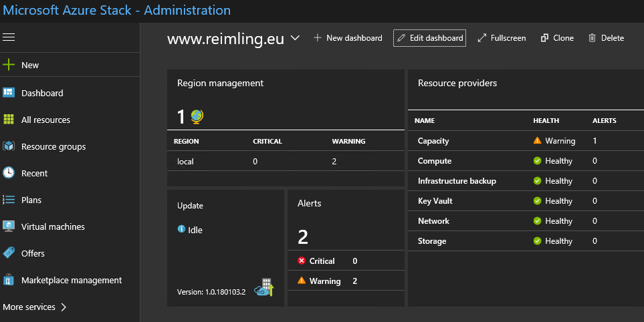Sort by the NAME column header
The width and height of the screenshot is (644, 322).
tap(424, 121)
